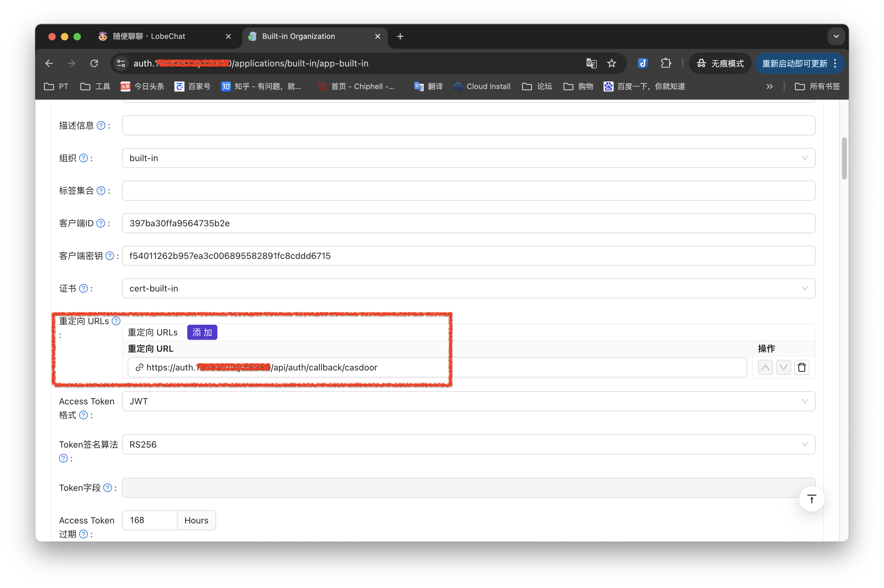Delete the redirect URL row

(x=802, y=367)
